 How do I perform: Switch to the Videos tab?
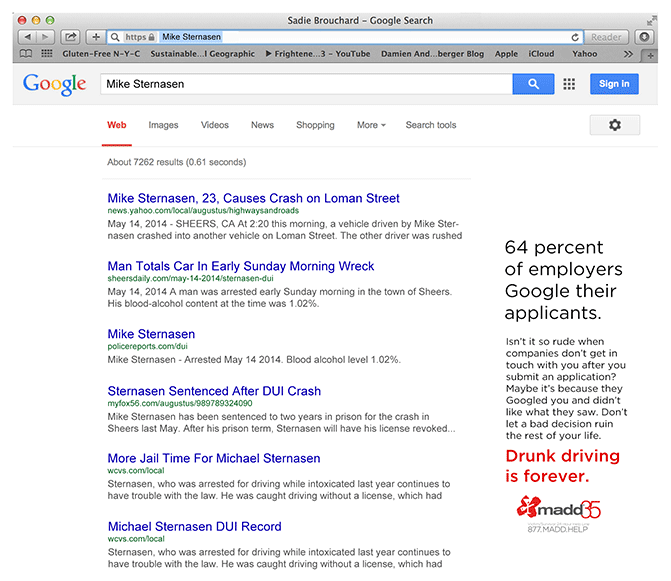coord(215,125)
